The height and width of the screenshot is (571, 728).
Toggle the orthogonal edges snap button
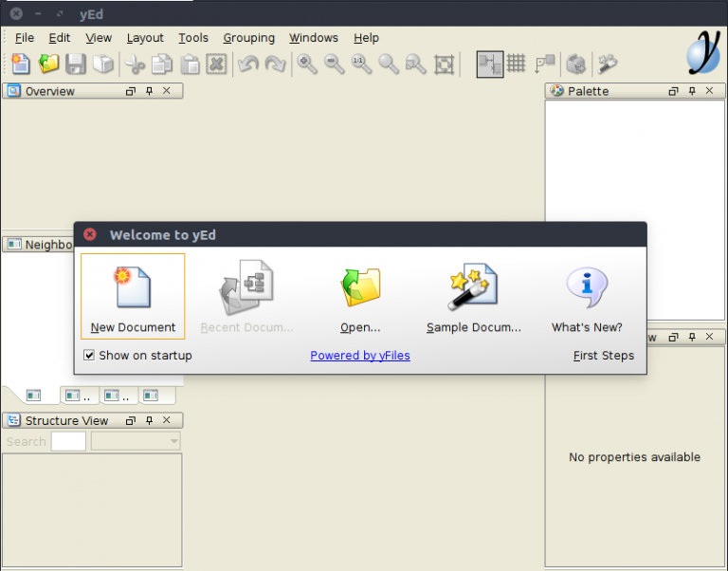[490, 64]
